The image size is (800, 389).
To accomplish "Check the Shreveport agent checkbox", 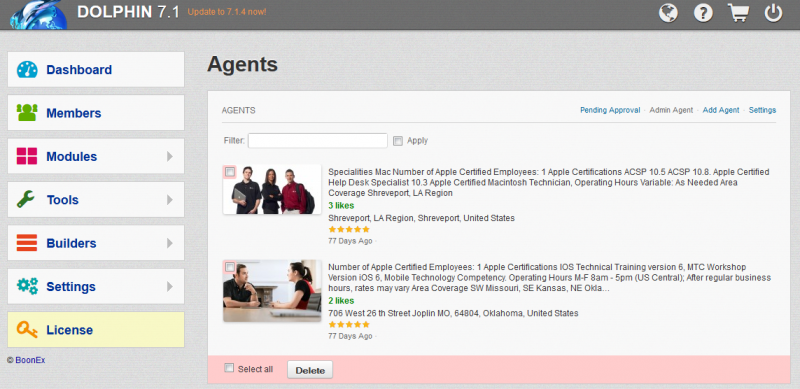I will click(x=230, y=172).
